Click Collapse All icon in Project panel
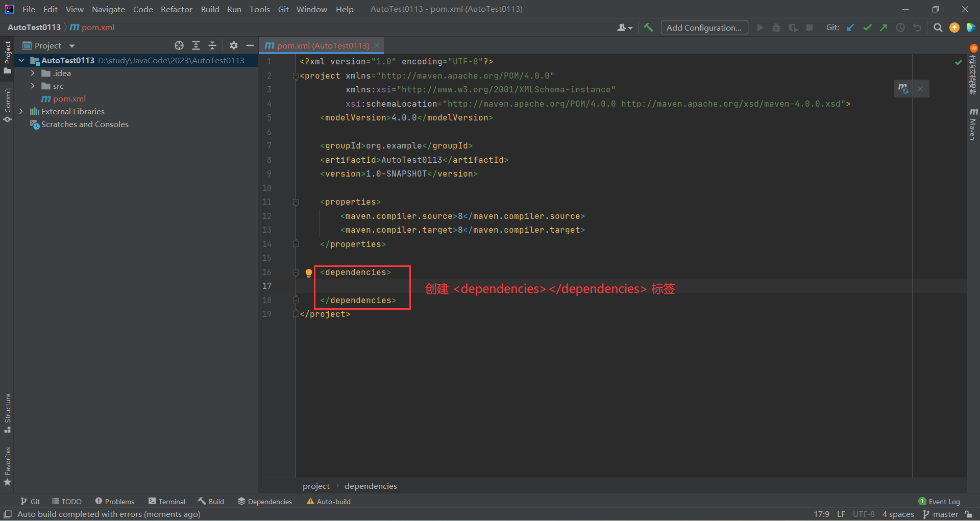This screenshot has height=521, width=980. pyautogui.click(x=212, y=45)
